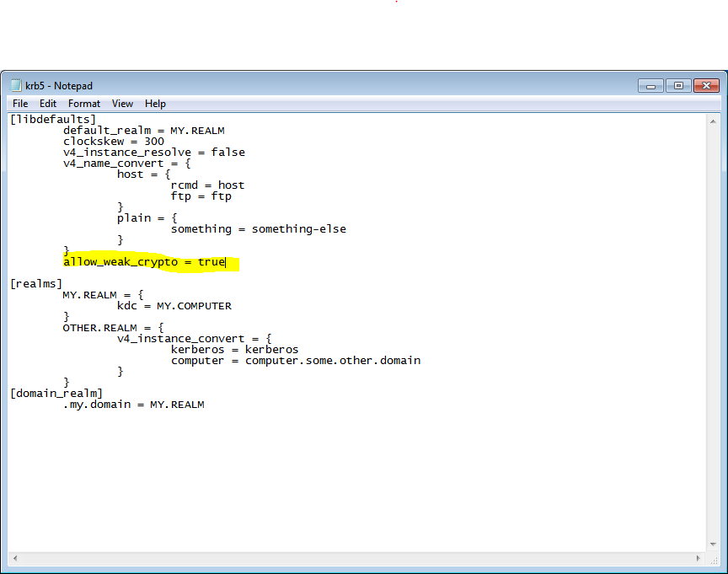
Task: Open the Help menu
Action: coord(155,104)
